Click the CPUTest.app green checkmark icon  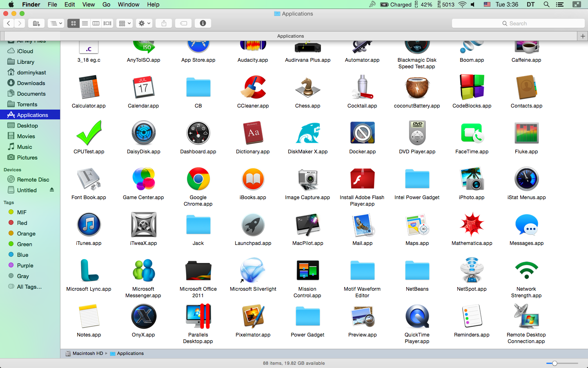click(x=89, y=133)
